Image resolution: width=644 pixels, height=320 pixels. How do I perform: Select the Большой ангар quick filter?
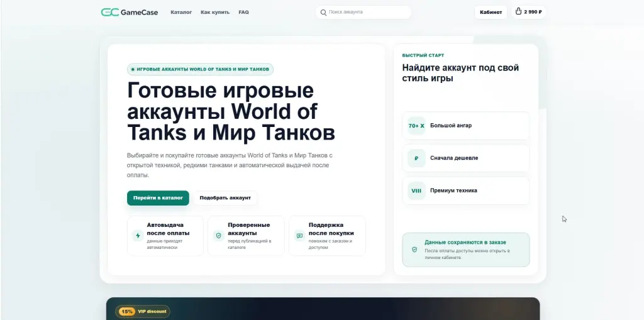(466, 126)
